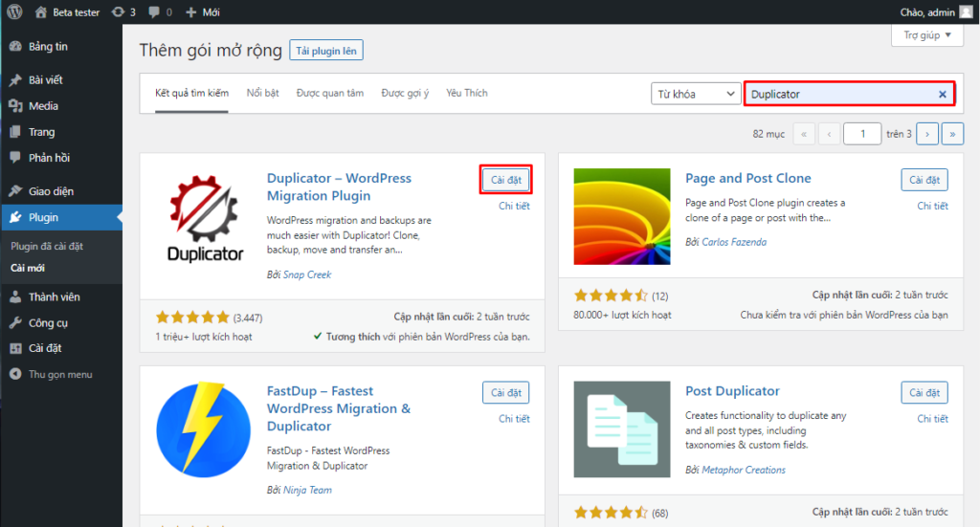Click the current page number field
Viewport: 980px width, 527px height.
click(862, 134)
